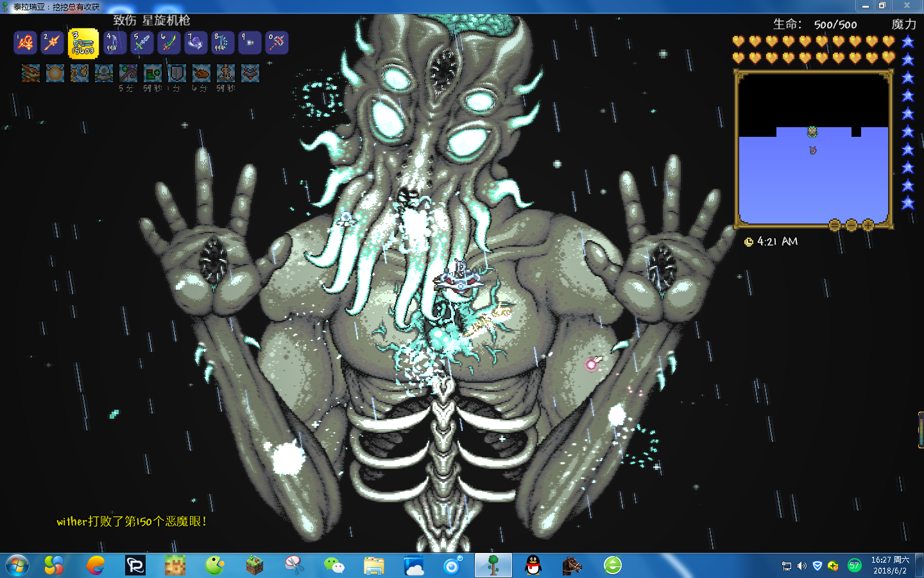Screen dimensions: 924x578
Task: Select hotbar slot 5 blue sword
Action: click(x=142, y=43)
